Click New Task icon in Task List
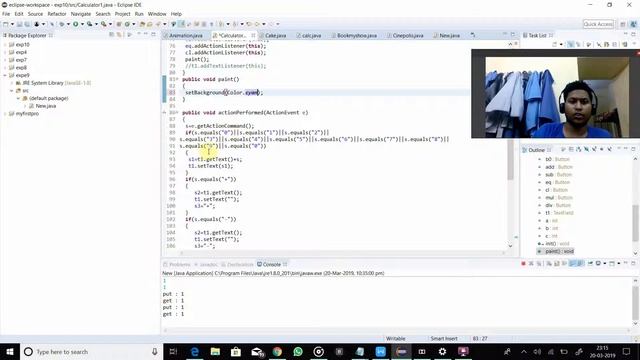Viewport: 640px width, 360px height. coord(555,44)
